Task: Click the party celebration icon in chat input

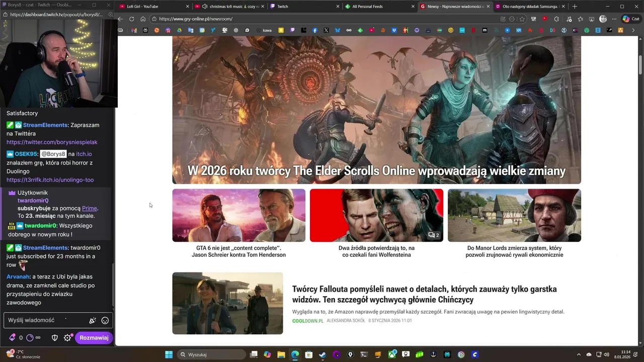Action: (x=93, y=320)
